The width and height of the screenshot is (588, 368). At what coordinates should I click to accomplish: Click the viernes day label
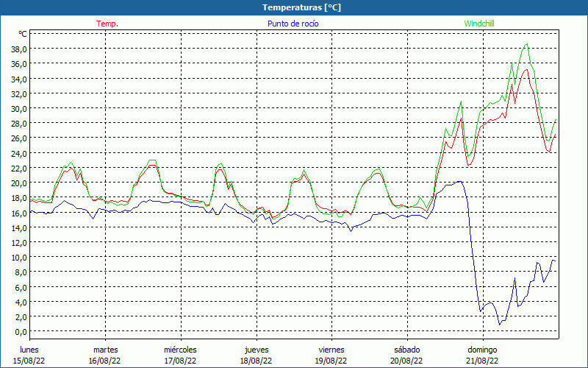pyautogui.click(x=331, y=350)
